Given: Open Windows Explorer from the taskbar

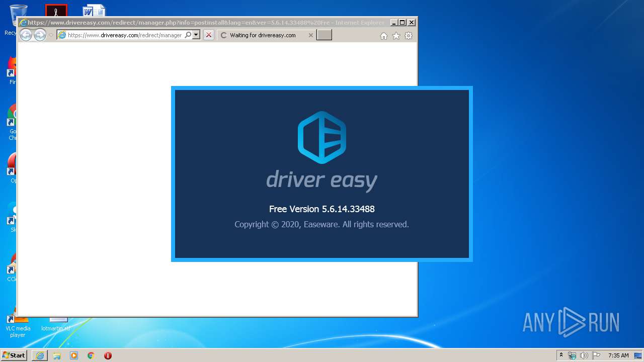Looking at the screenshot, I should (57, 355).
